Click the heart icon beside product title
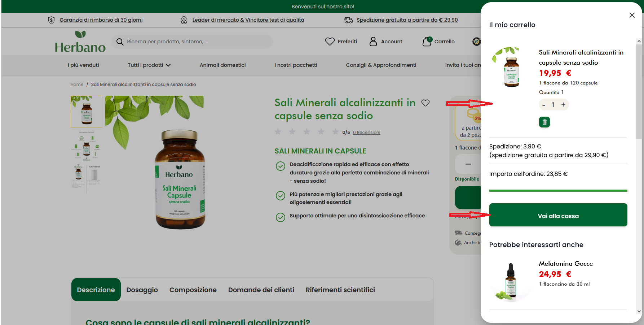Image resolution: width=644 pixels, height=325 pixels. coord(425,103)
